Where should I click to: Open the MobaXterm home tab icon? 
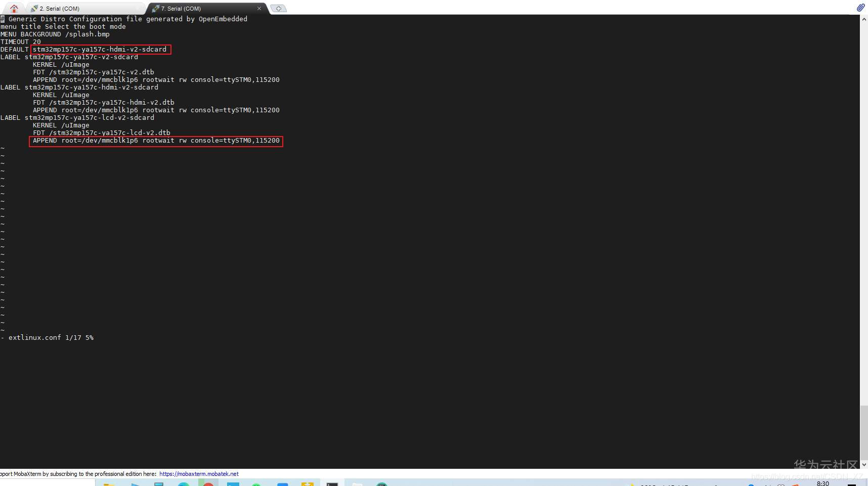(x=14, y=8)
